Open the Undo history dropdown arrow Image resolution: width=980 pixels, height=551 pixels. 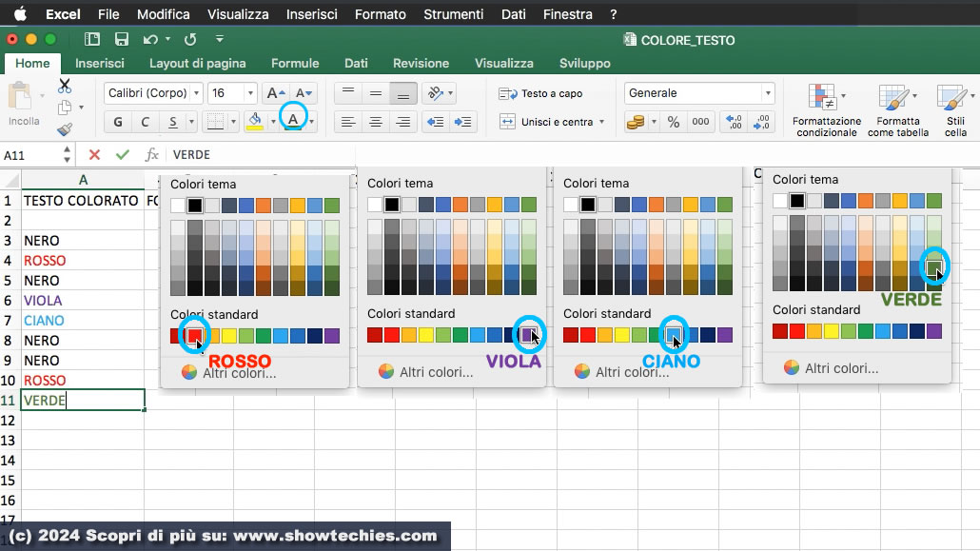point(167,39)
